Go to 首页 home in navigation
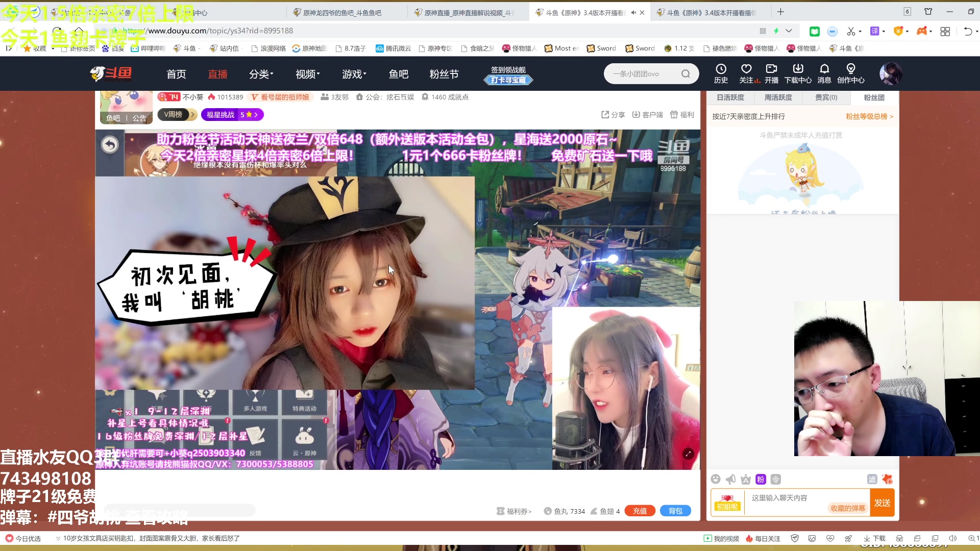The image size is (980, 551). point(176,74)
